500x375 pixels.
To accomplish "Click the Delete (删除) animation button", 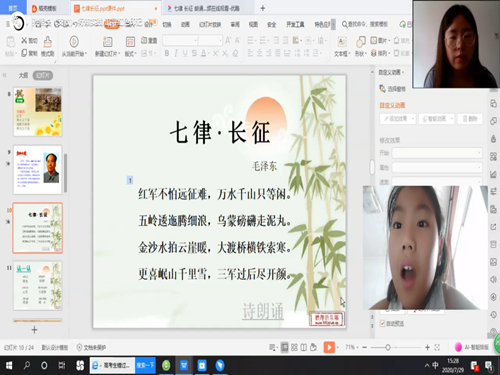I will [470, 119].
